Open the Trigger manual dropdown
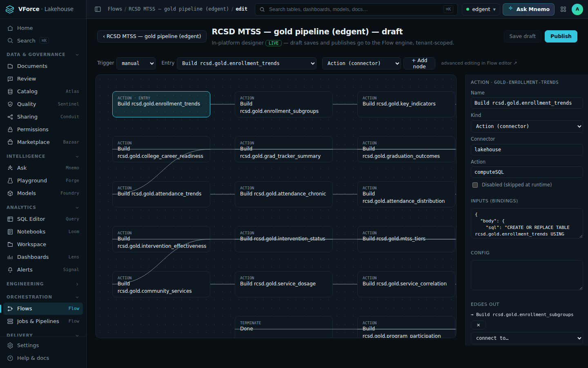Image resolution: width=588 pixels, height=368 pixels. (136, 63)
